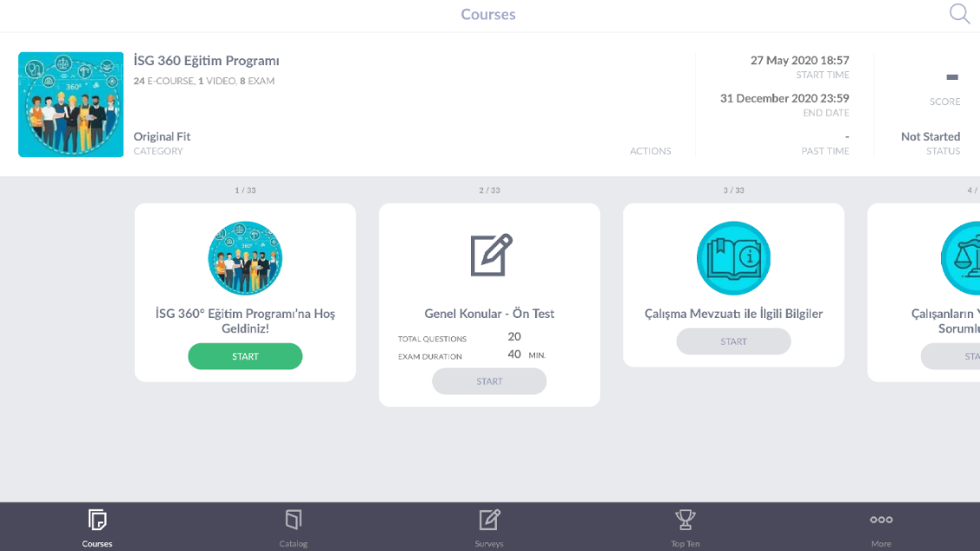Select the welcome module circular workers image
The width and height of the screenshot is (980, 551).
click(x=245, y=258)
